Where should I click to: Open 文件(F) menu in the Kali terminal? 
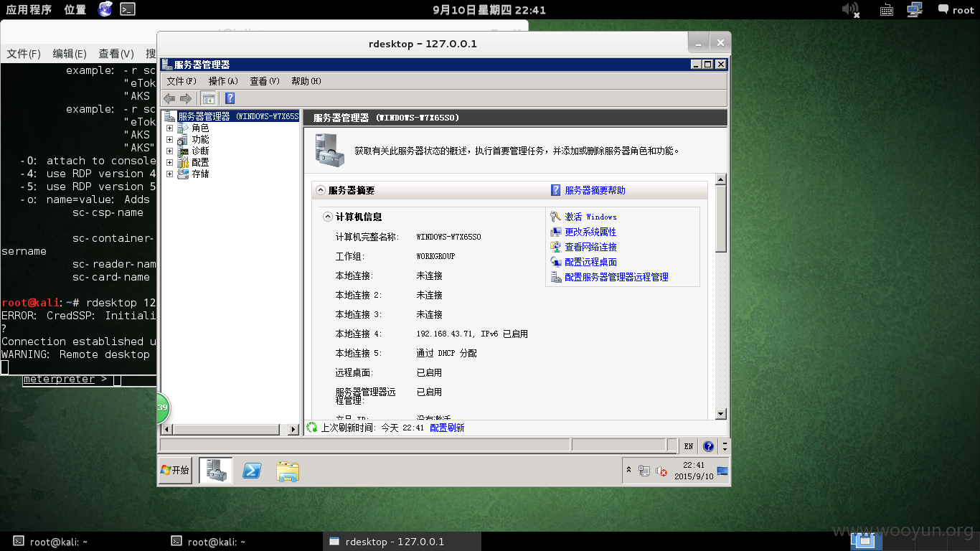pyautogui.click(x=24, y=54)
